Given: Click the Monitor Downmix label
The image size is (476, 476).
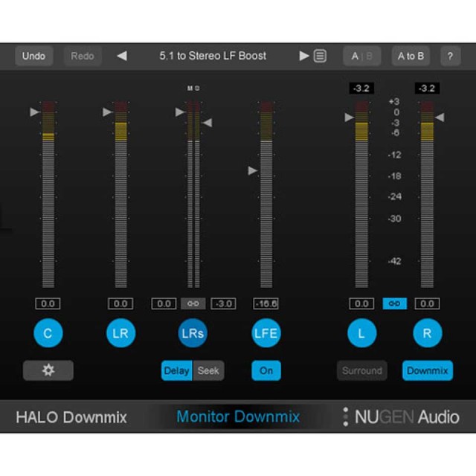Looking at the screenshot, I should [238, 416].
